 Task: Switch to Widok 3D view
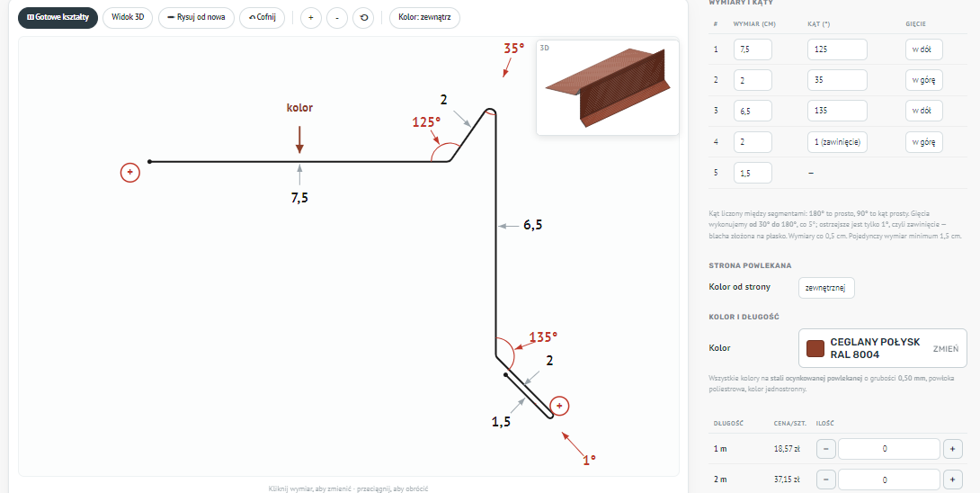[128, 17]
